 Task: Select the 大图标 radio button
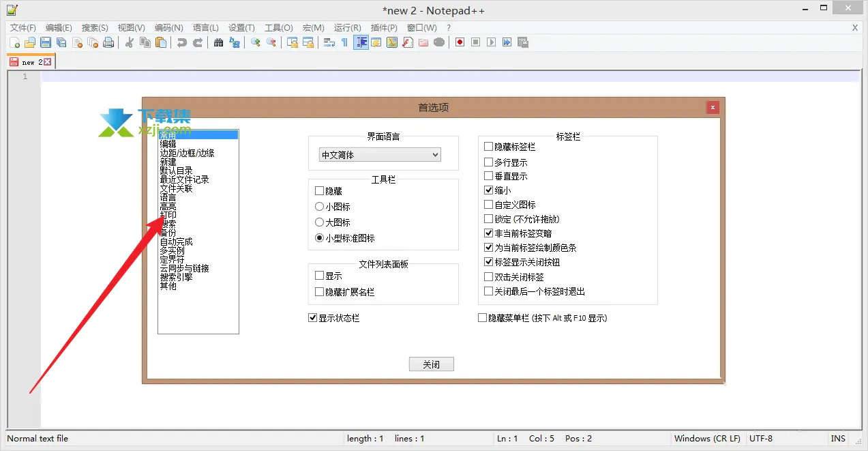tap(319, 222)
